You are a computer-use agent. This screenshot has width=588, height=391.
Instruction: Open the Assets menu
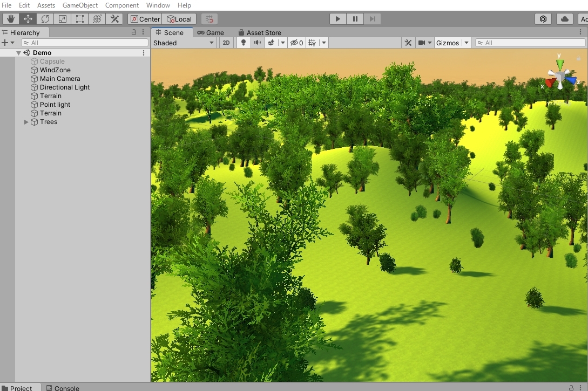[46, 5]
